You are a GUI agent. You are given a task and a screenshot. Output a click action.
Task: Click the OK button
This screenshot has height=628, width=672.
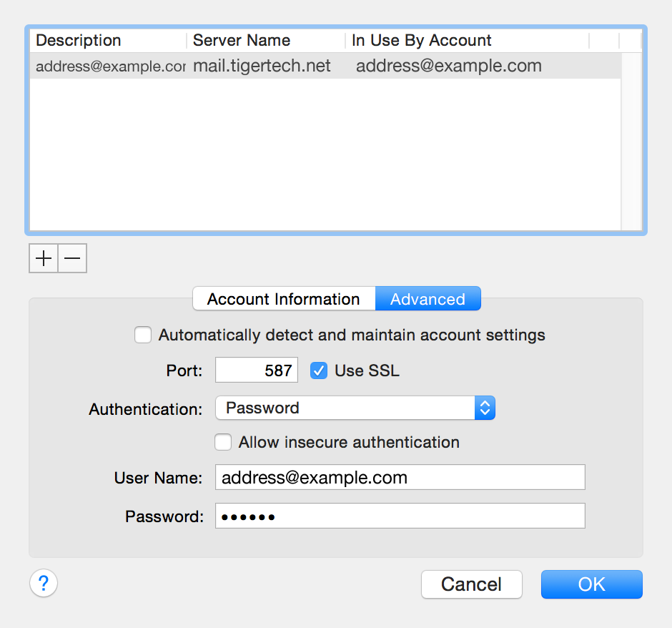coord(591,584)
